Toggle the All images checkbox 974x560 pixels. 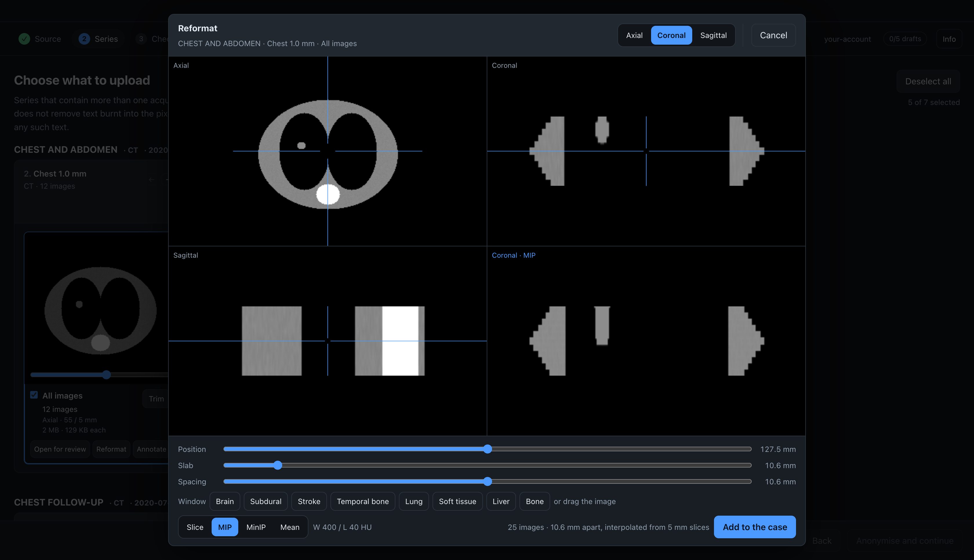tap(34, 395)
